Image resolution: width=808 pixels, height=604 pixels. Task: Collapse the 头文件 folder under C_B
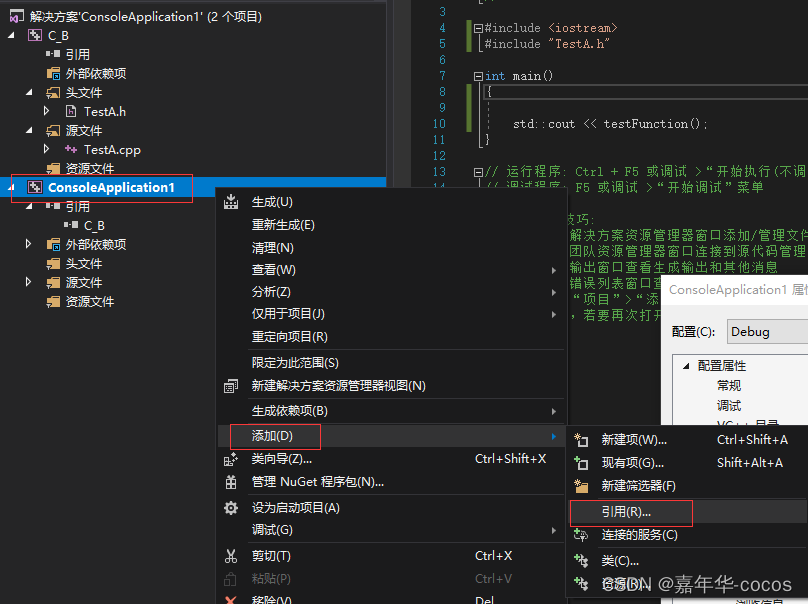click(29, 93)
